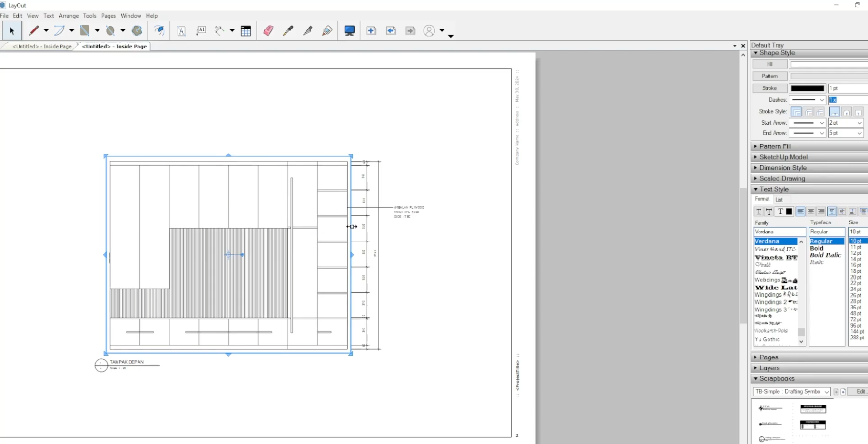The height and width of the screenshot is (444, 868).
Task: Select the Text tool
Action: (181, 30)
